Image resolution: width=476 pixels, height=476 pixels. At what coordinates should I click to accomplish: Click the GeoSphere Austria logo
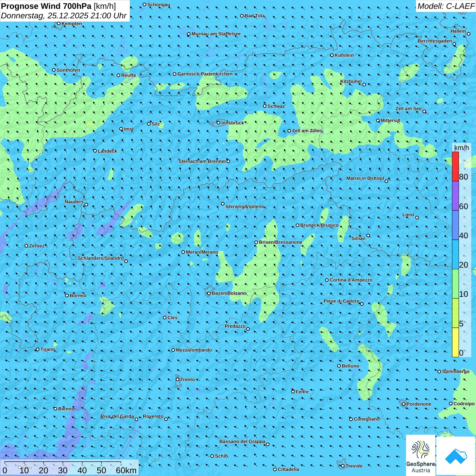[421, 456]
